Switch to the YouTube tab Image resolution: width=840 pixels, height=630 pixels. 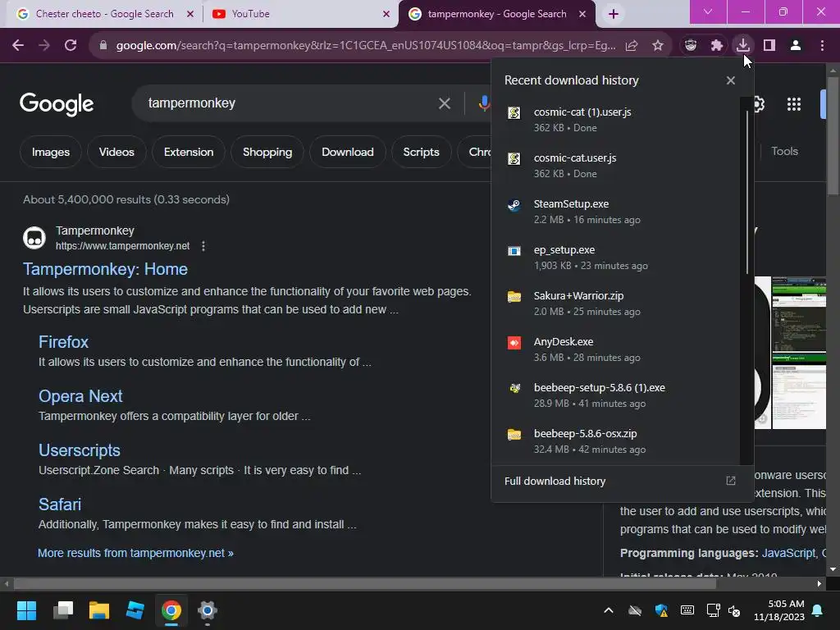(300, 14)
